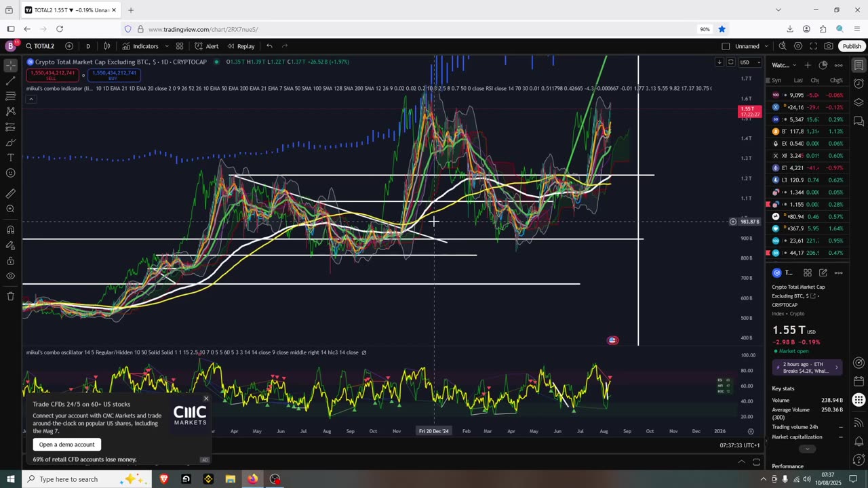Viewport: 868px width, 488px height.
Task: Open the Indicators dialog
Action: point(140,46)
